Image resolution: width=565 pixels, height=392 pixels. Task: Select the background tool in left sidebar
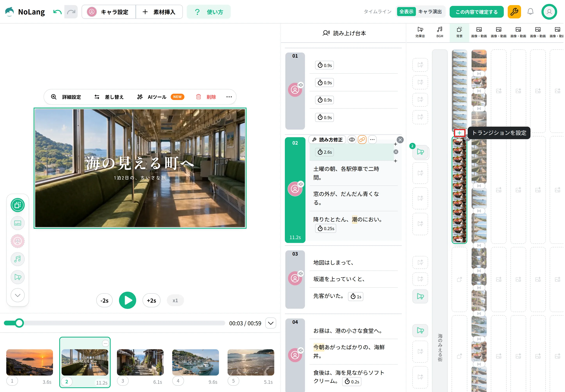18,205
